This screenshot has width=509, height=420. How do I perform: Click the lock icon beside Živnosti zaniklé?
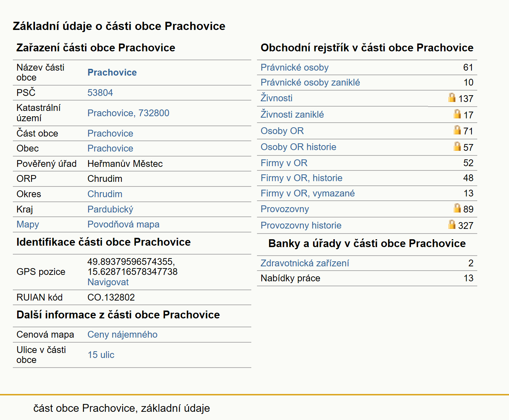(x=457, y=114)
